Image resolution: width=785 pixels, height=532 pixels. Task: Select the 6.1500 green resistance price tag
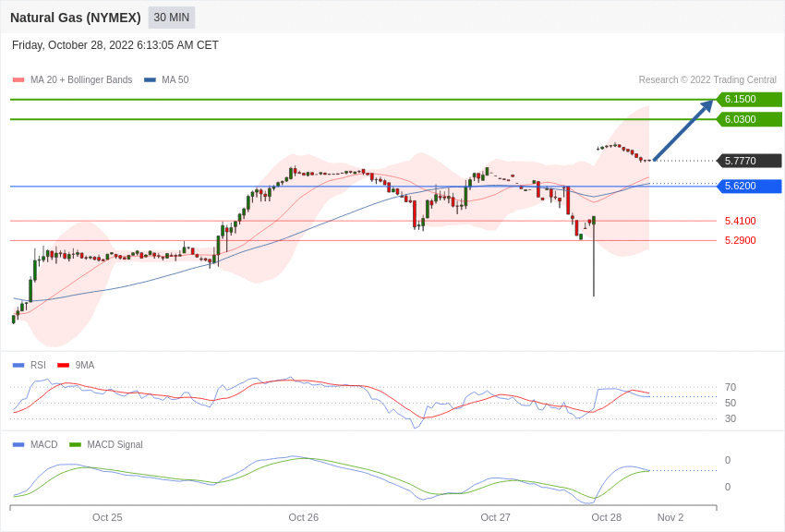click(749, 100)
